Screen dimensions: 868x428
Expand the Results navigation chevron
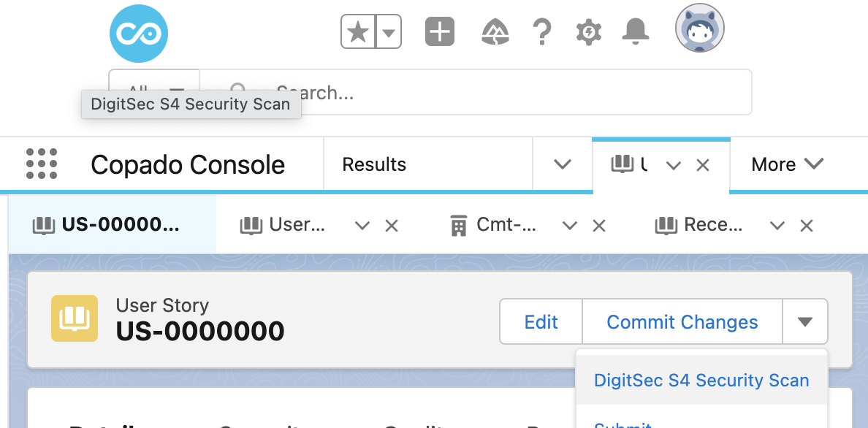(563, 164)
